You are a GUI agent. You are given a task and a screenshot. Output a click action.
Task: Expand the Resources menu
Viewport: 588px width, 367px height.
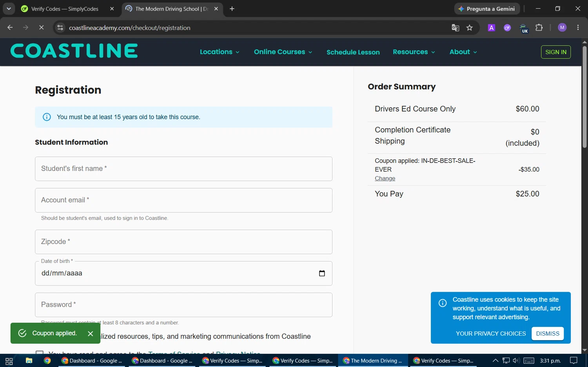414,52
